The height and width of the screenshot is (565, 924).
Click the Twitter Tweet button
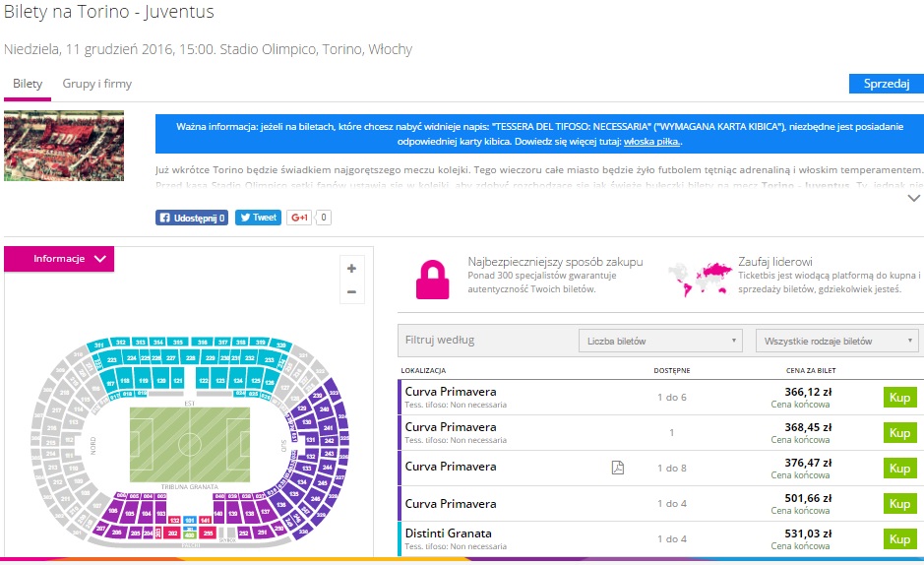point(258,218)
